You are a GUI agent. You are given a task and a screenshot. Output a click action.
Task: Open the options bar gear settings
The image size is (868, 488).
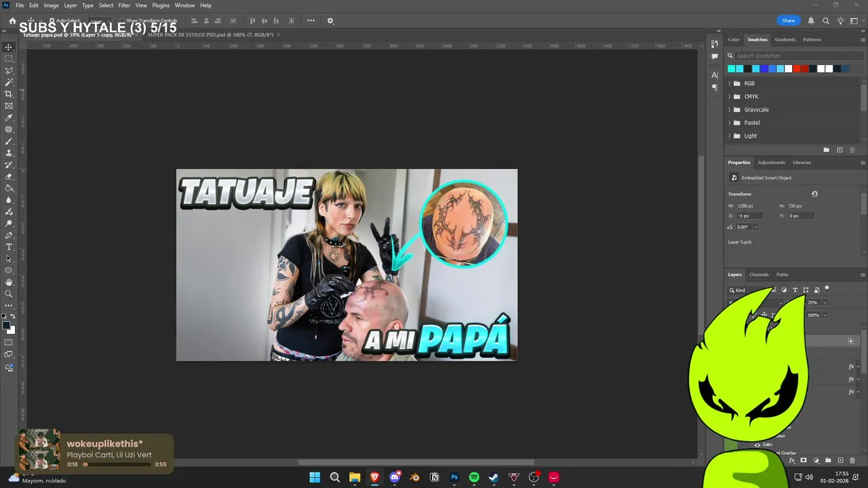pos(330,20)
